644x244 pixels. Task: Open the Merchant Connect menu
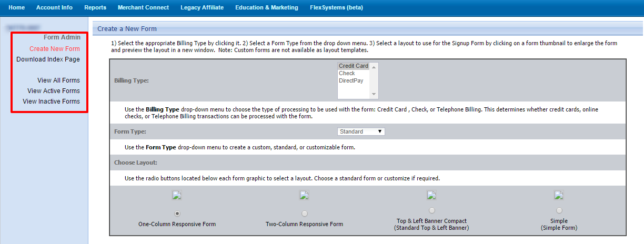click(x=143, y=7)
